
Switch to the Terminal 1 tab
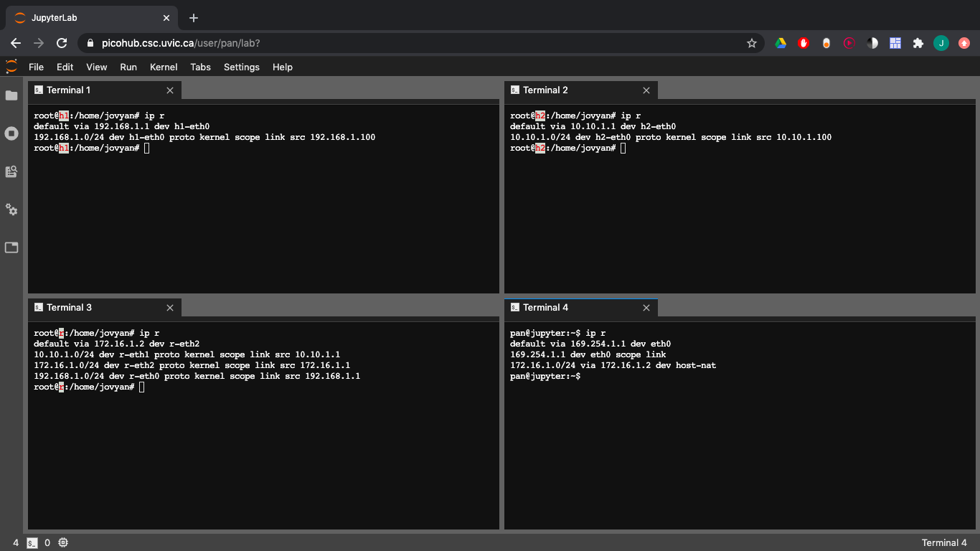click(x=68, y=90)
